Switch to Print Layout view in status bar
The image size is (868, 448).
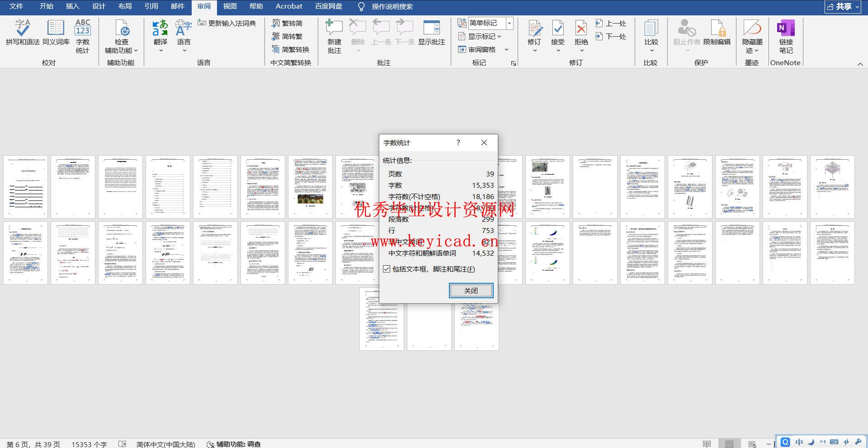click(x=729, y=444)
